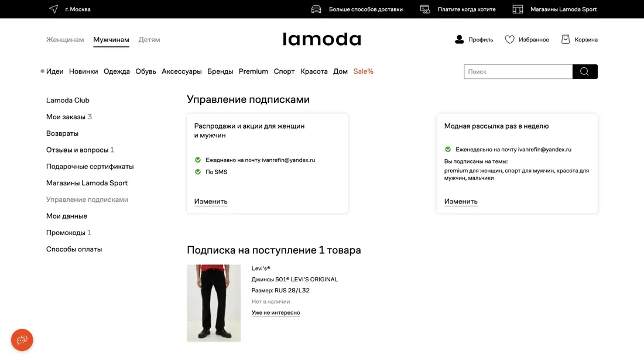
Task: Click the location arrow icon near Москва
Action: tap(54, 9)
